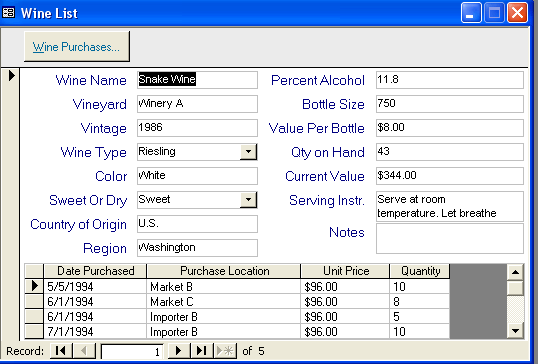This screenshot has width=538, height=364.
Task: Open the Wine Type dropdown list
Action: click(248, 152)
